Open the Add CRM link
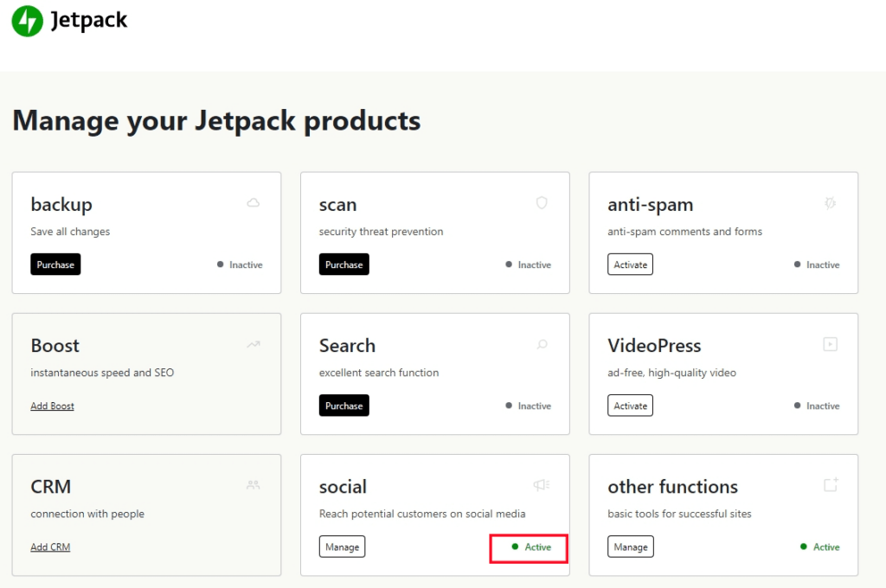Image resolution: width=886 pixels, height=588 pixels. tap(50, 546)
